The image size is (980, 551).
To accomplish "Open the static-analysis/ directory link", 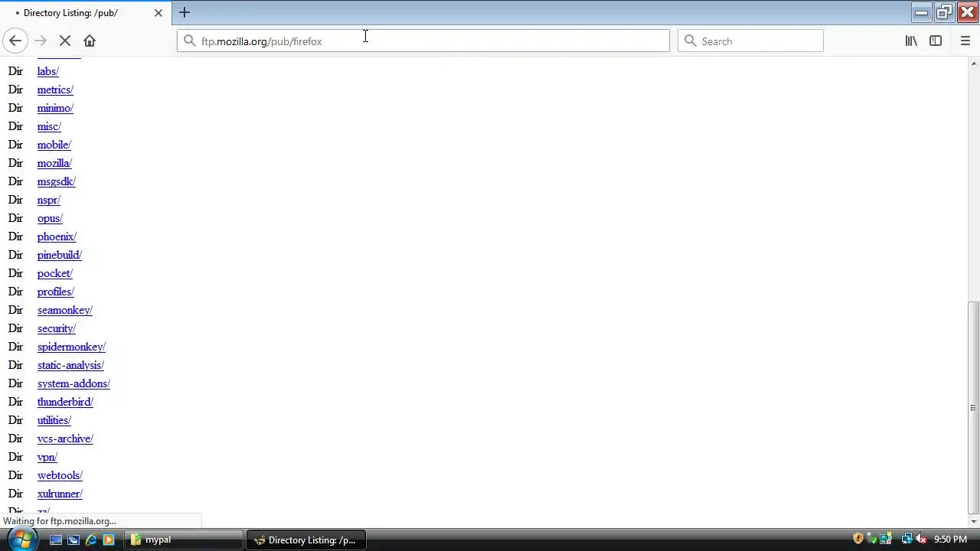I will [70, 365].
